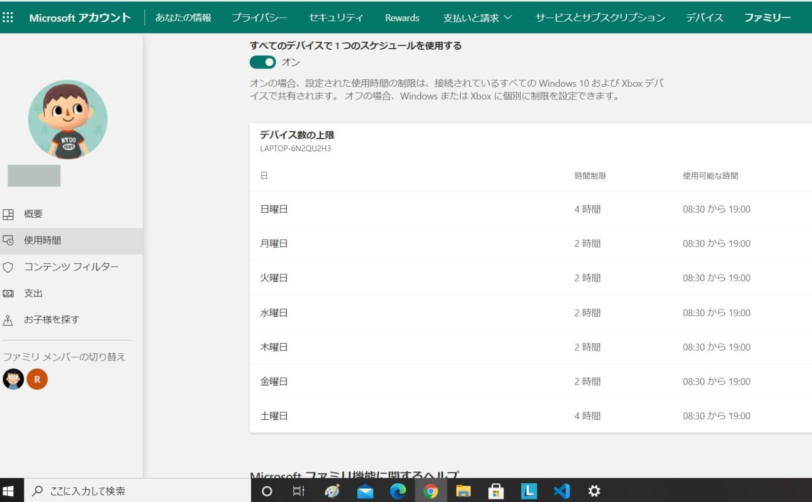Viewport: 812px width, 502px height.
Task: Edit the 日曜日 schedule row
Action: 531,209
